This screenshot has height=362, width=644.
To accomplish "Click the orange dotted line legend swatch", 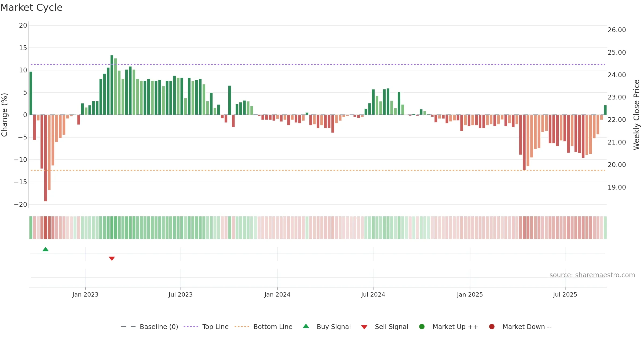I will click(x=242, y=327).
